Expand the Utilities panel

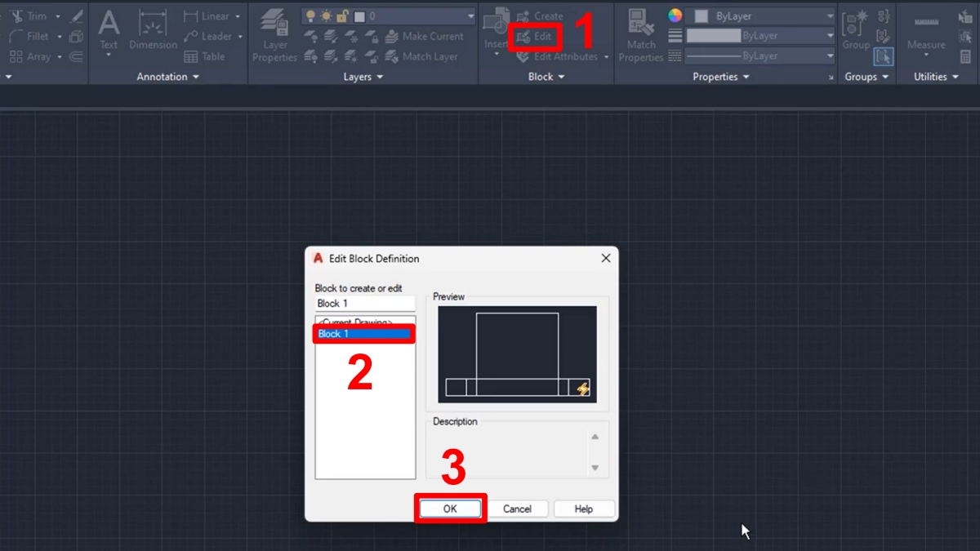coord(936,77)
